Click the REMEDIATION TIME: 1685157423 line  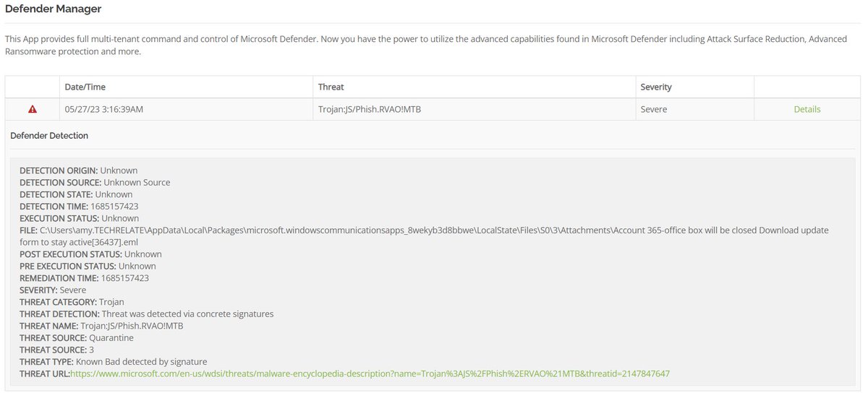[x=84, y=277]
